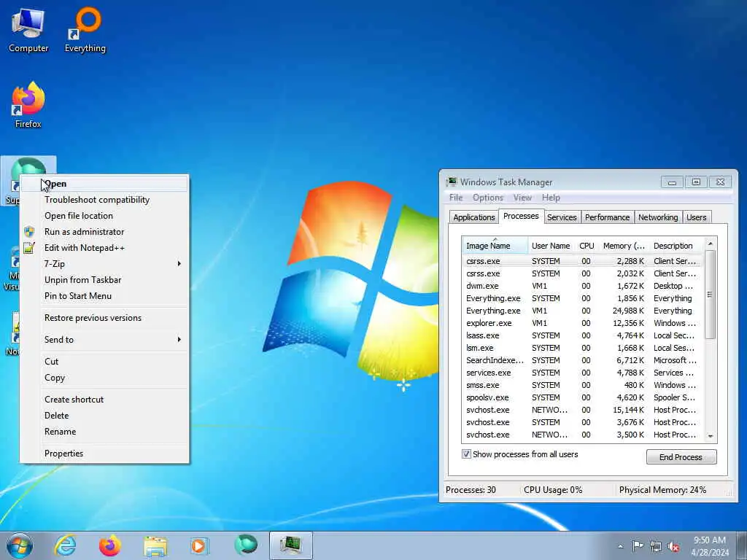The width and height of the screenshot is (747, 560).
Task: Show hidden system tray icons
Action: click(620, 546)
